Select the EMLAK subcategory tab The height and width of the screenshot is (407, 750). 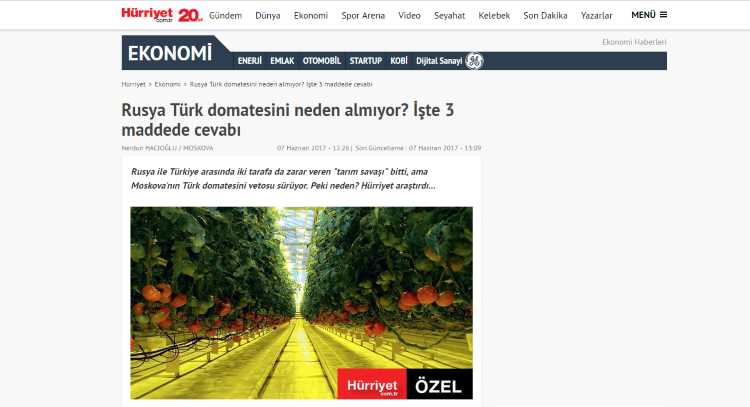tap(282, 61)
